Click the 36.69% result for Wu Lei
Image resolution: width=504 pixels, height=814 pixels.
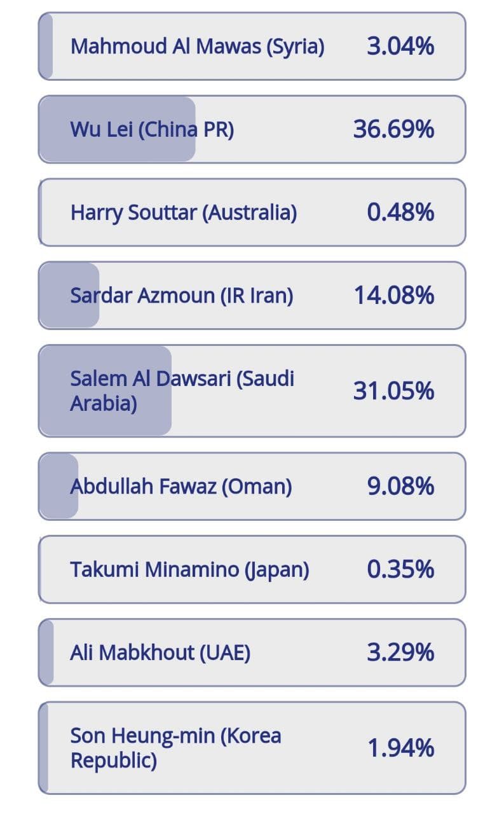(394, 130)
